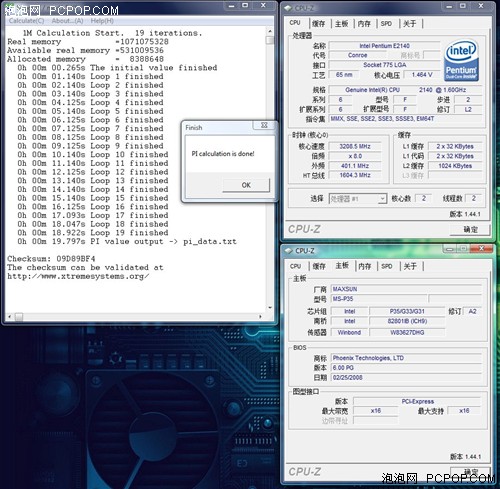The image size is (500, 489).
Task: Select CPU tab in lower CPU-Z window
Action: coord(295,266)
